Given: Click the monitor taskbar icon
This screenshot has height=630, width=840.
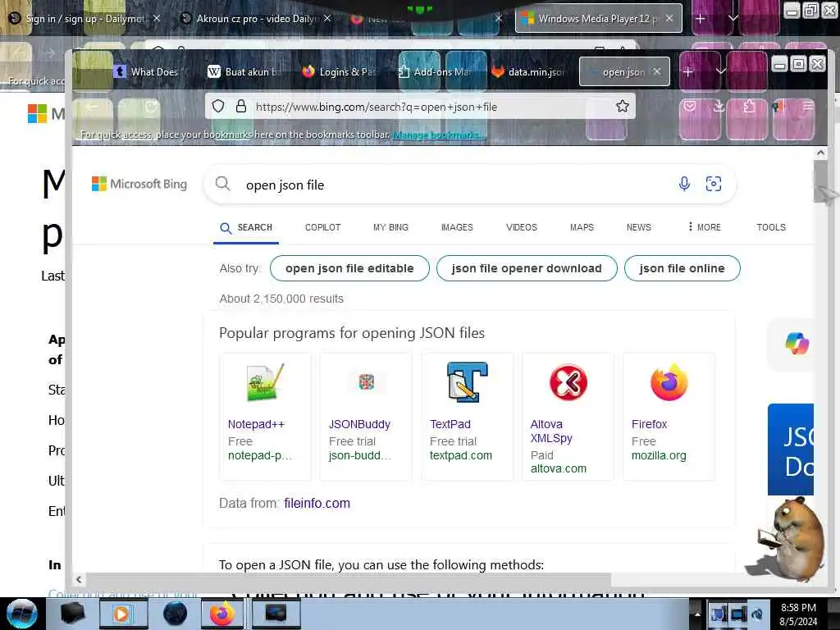Looking at the screenshot, I should pos(276,614).
